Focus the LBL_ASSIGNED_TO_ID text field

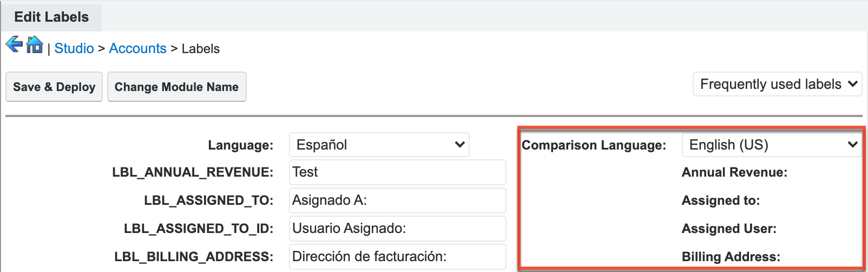(x=397, y=229)
